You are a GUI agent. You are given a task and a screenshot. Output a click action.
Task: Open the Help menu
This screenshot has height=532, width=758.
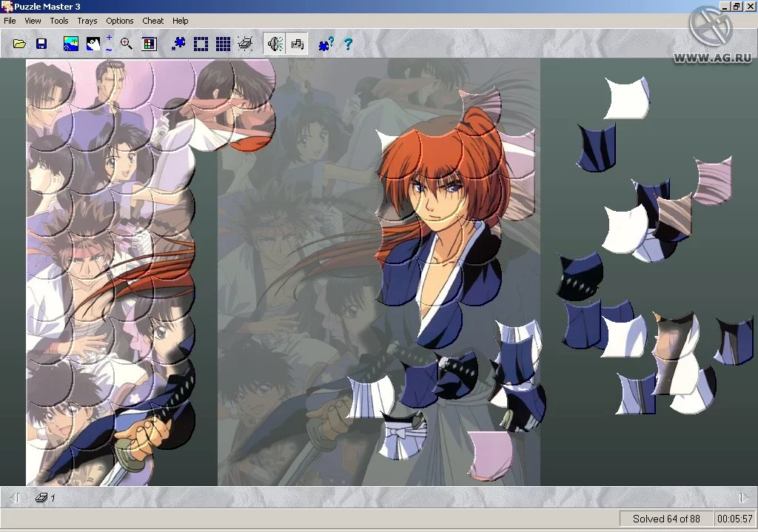[181, 21]
